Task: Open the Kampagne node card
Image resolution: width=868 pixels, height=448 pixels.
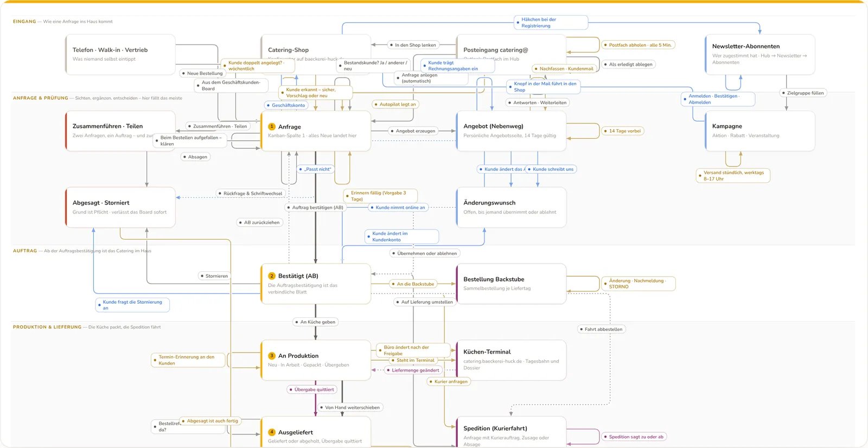Action: (x=759, y=131)
